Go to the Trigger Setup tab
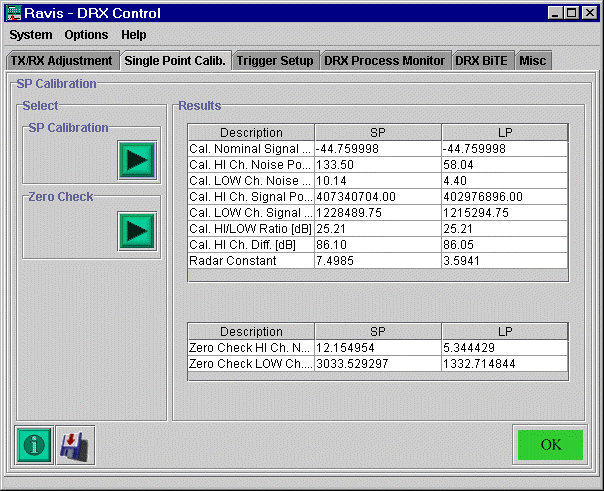 [275, 61]
